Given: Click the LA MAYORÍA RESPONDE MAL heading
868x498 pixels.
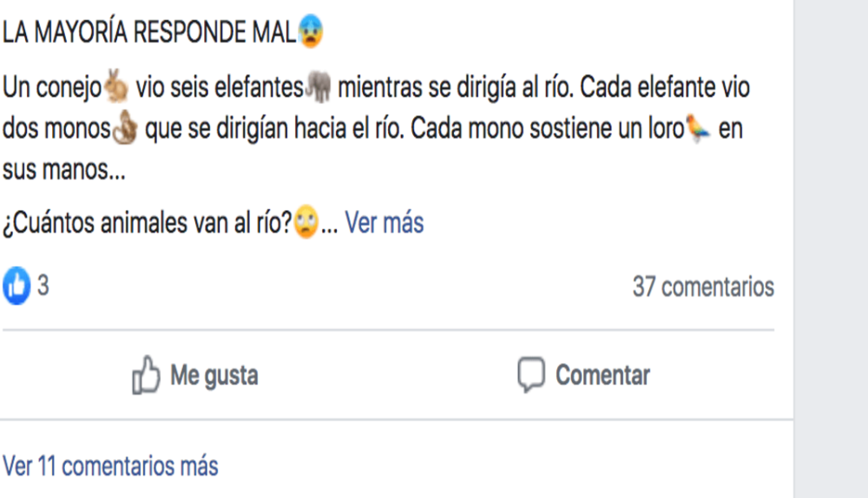Looking at the screenshot, I should (x=149, y=33).
